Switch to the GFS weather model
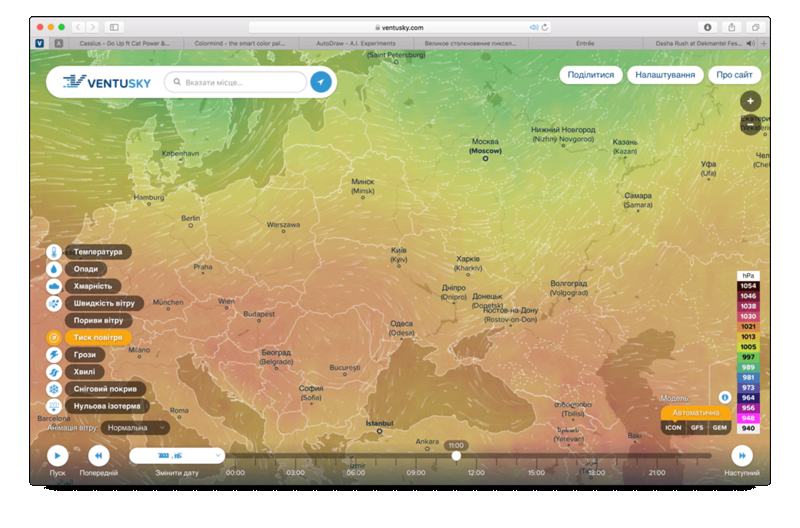The width and height of the screenshot is (800, 528). pos(697,428)
